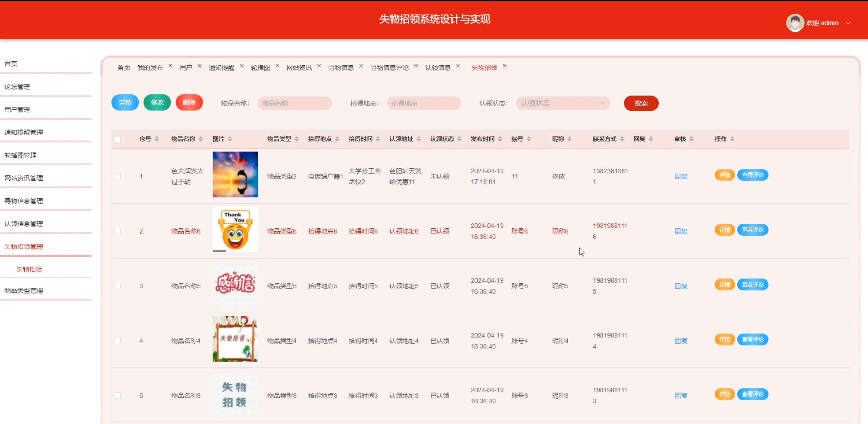
Task: Sort by 发布时间 column sort icon
Action: (x=500, y=139)
